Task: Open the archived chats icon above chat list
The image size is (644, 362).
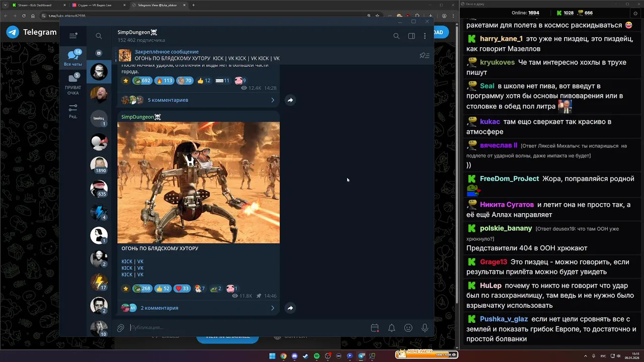Action: [99, 53]
